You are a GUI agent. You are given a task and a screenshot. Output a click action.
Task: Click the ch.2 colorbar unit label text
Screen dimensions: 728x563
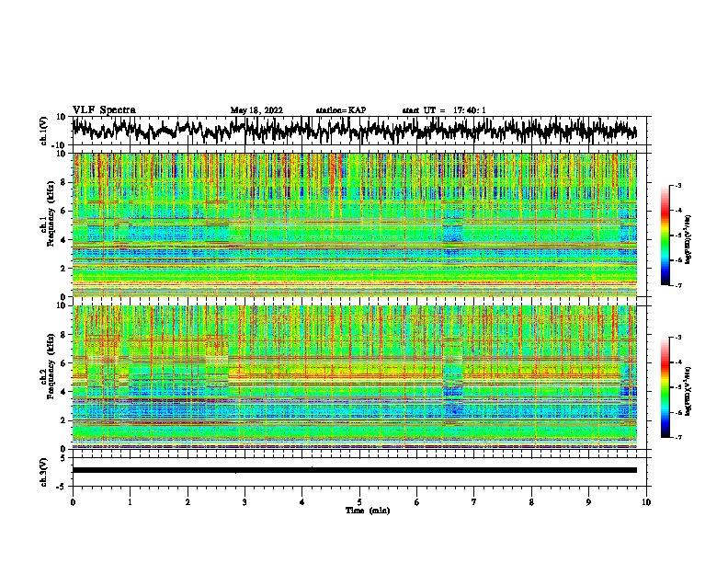click(x=688, y=391)
